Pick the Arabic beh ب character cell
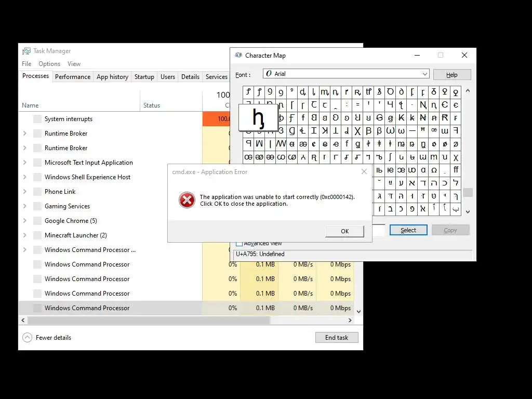This screenshot has height=399, width=532. pos(456,209)
